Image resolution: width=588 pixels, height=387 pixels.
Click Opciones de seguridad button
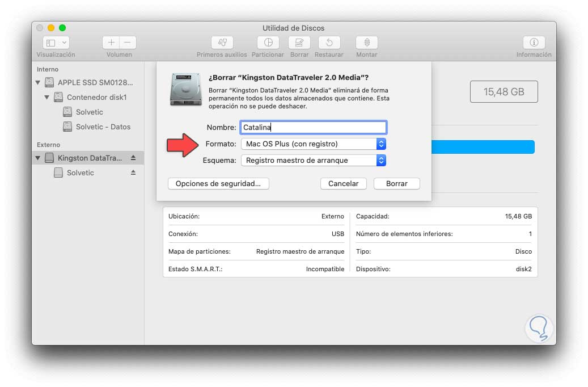tap(218, 183)
